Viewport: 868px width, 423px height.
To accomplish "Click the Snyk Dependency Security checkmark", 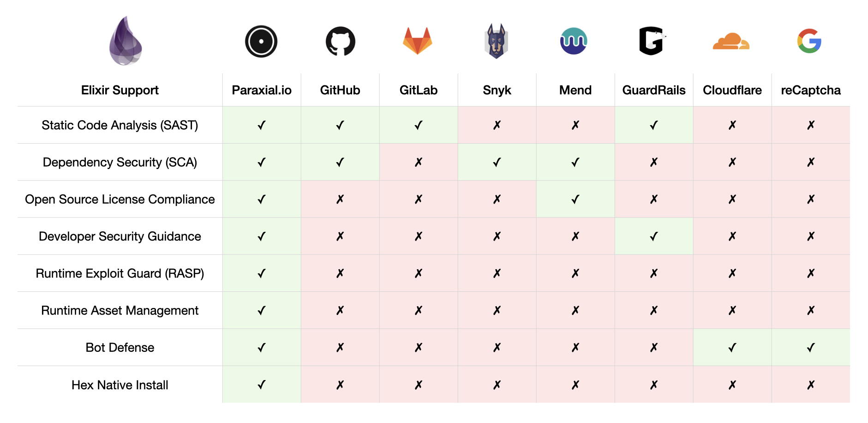I will pos(497,162).
